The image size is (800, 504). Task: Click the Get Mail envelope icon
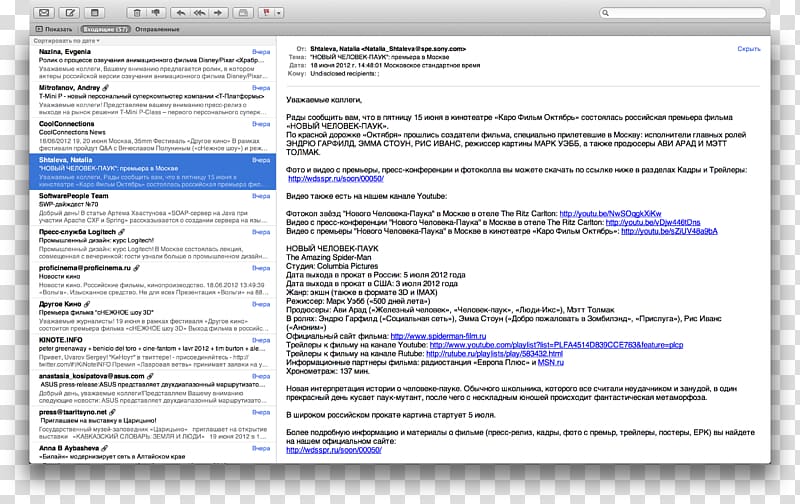(x=44, y=13)
